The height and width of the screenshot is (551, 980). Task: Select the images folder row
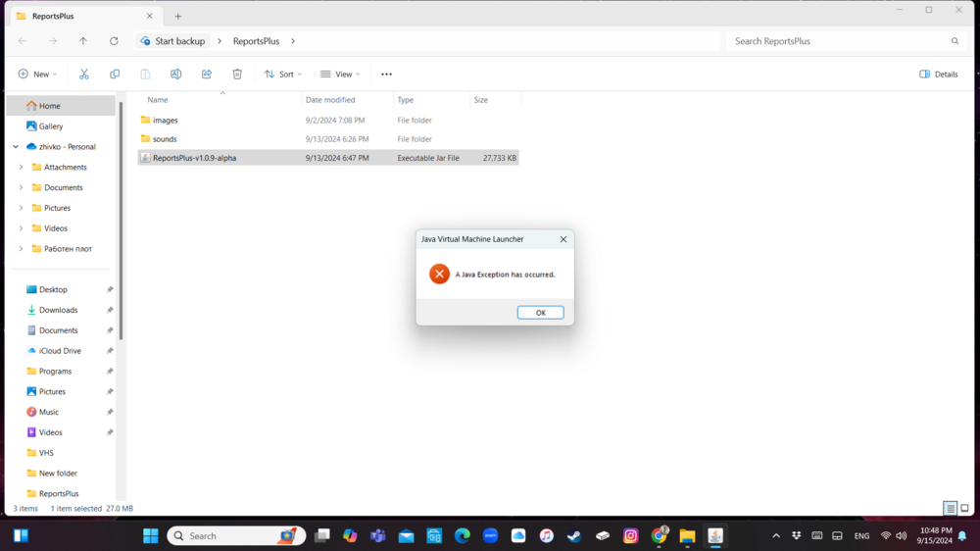(x=328, y=120)
